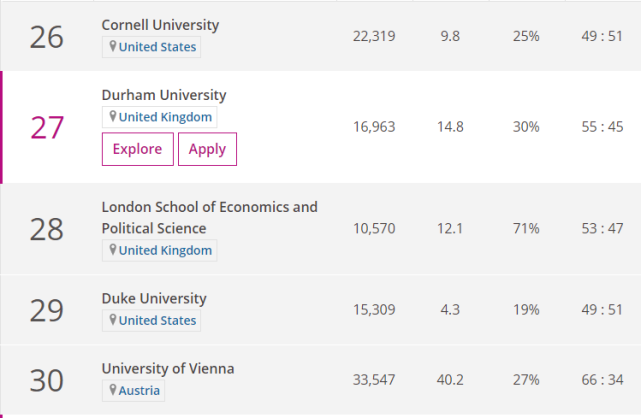Select the Austria location tag
Viewport: 641px width, 418px height.
coord(141,390)
